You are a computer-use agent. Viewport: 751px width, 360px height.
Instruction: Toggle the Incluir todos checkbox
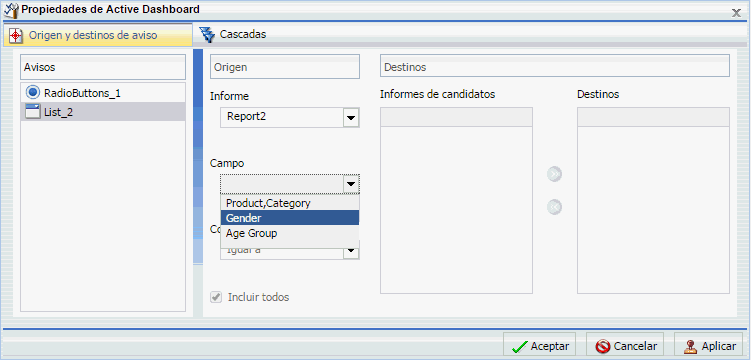pyautogui.click(x=216, y=297)
